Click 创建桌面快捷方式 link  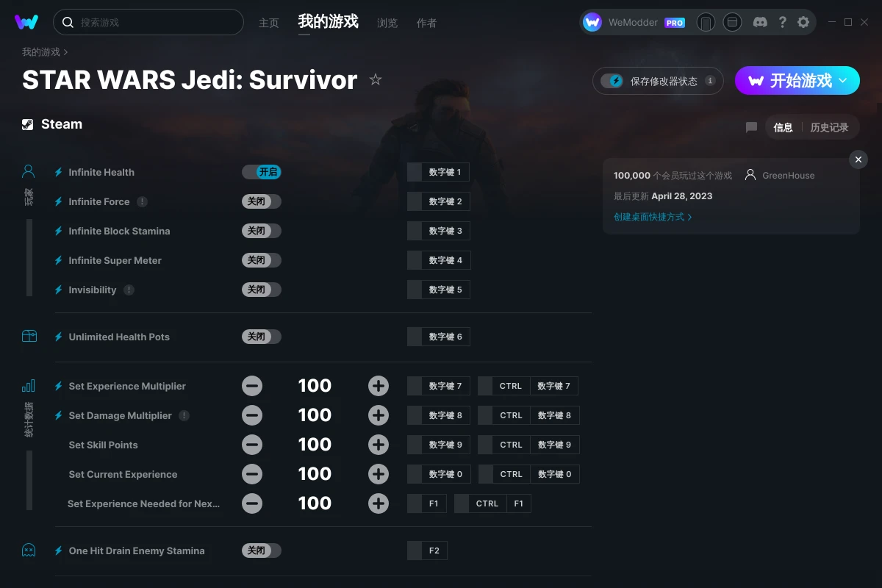coord(653,217)
